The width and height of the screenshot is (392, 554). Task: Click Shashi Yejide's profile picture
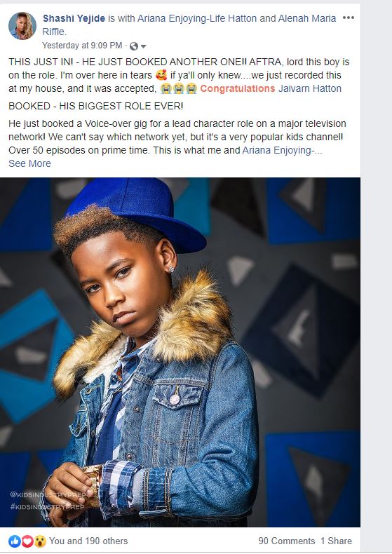(22, 26)
